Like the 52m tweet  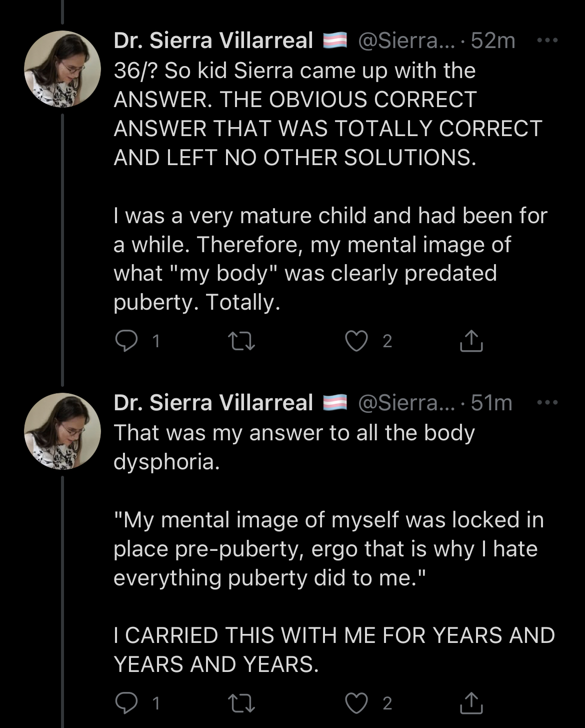click(356, 341)
